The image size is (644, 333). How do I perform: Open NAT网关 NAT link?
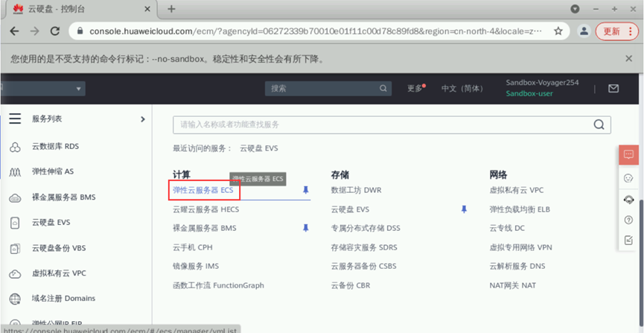pos(512,285)
